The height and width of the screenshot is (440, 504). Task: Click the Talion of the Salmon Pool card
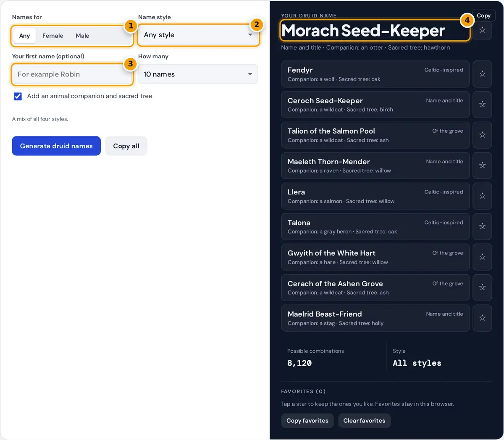point(375,135)
